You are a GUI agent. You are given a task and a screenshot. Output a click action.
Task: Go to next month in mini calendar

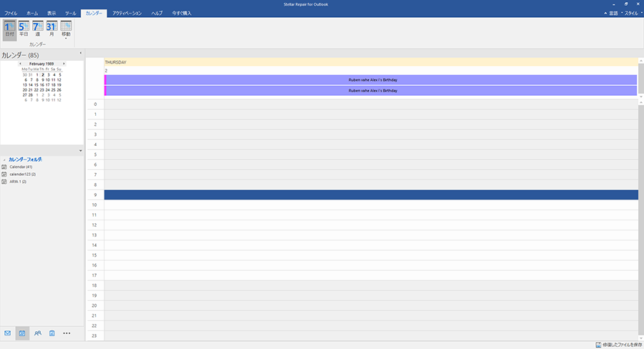64,63
